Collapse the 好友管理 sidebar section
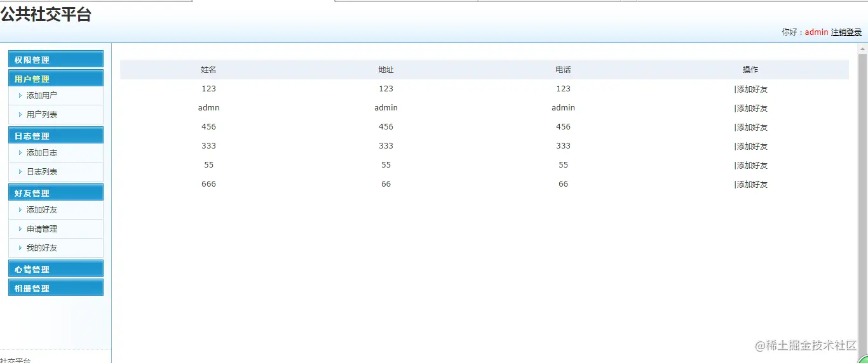The height and width of the screenshot is (363, 868). tap(55, 193)
